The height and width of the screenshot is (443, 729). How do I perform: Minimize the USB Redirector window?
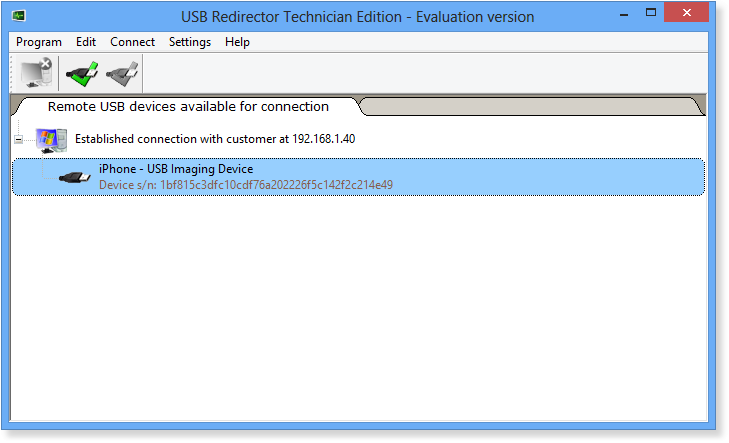(x=624, y=14)
